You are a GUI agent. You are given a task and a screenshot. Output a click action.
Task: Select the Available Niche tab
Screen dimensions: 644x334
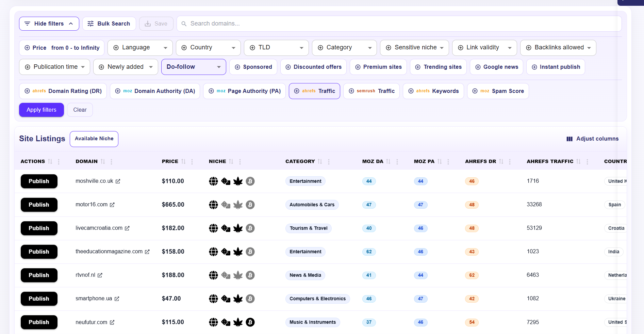coord(94,139)
